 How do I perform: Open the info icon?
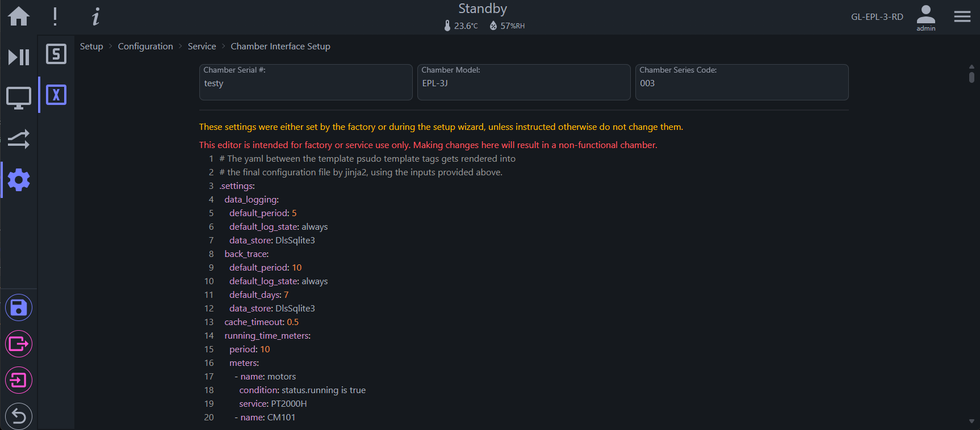(95, 16)
